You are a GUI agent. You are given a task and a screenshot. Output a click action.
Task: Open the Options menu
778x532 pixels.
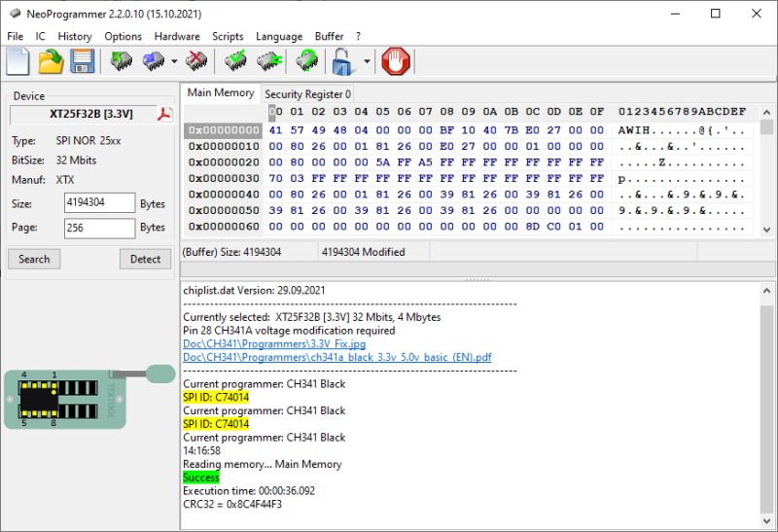[124, 36]
